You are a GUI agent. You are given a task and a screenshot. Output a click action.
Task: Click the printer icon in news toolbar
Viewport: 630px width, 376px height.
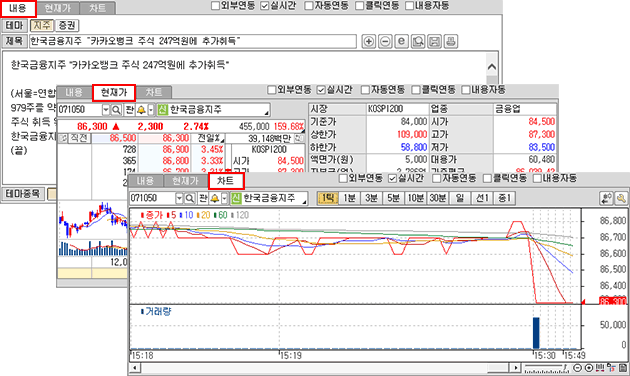tap(451, 41)
